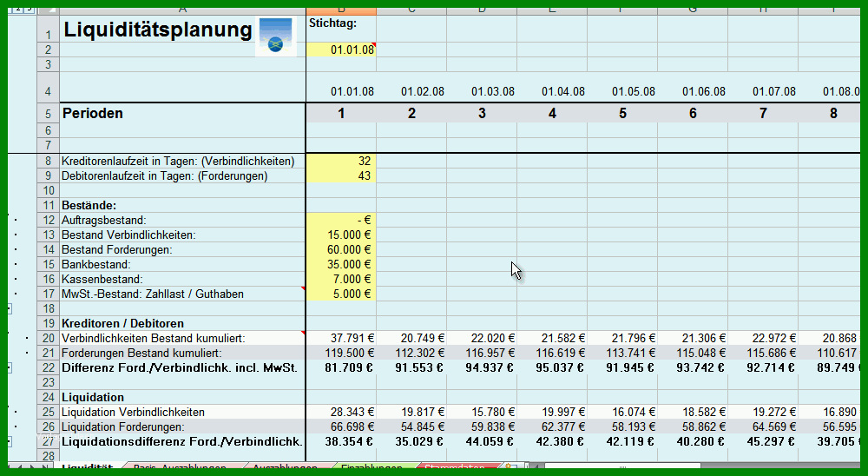868x476 pixels.
Task: Click the Liquidation heading cell
Action: click(x=182, y=397)
